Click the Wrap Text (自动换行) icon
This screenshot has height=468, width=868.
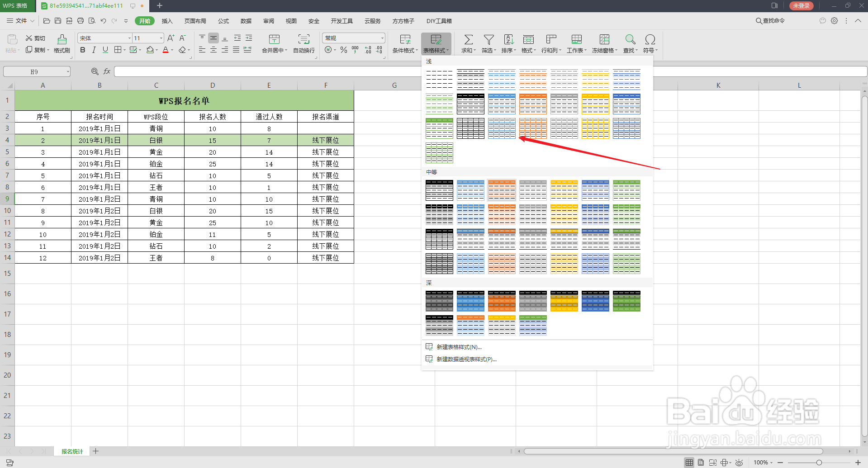coord(304,40)
